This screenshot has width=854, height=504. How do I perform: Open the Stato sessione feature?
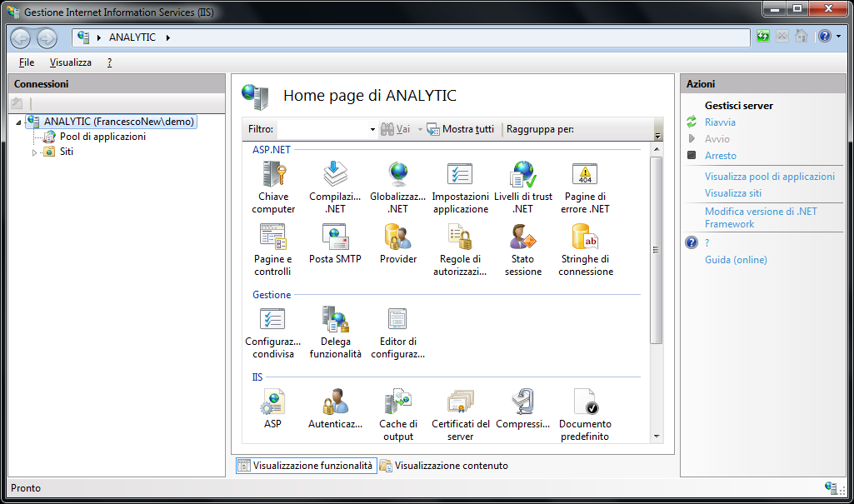(x=522, y=239)
